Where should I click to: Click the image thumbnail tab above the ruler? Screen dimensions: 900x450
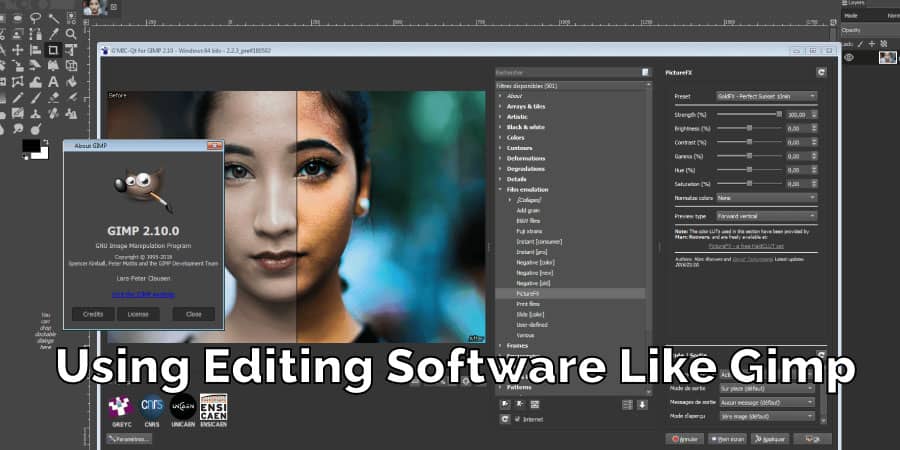[x=95, y=7]
